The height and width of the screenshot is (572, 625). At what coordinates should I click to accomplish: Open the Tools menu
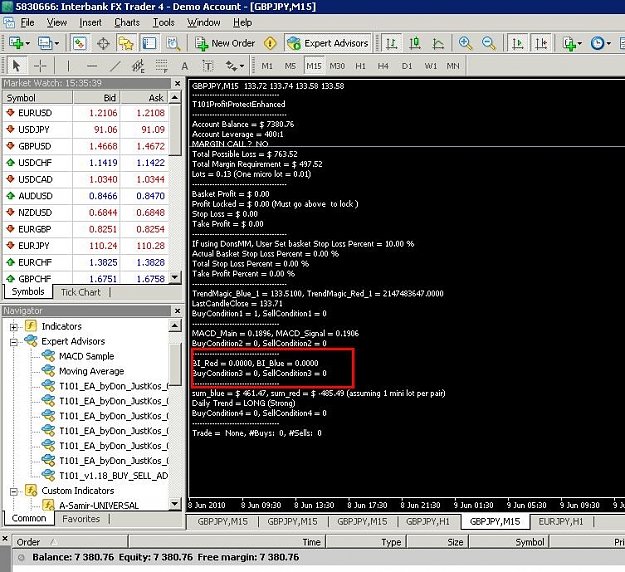click(x=164, y=23)
